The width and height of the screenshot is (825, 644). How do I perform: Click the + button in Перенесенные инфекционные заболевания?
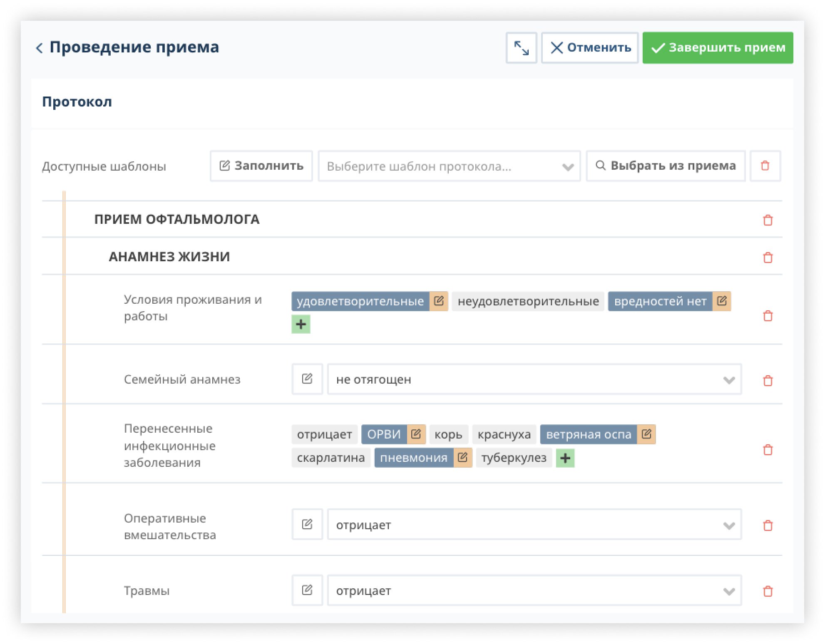point(564,458)
